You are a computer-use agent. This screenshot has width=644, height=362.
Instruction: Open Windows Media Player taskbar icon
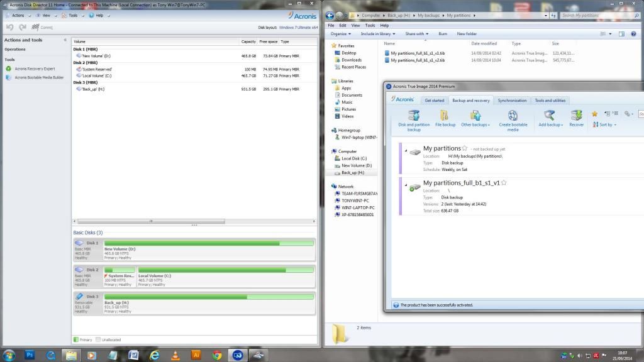coord(92,355)
